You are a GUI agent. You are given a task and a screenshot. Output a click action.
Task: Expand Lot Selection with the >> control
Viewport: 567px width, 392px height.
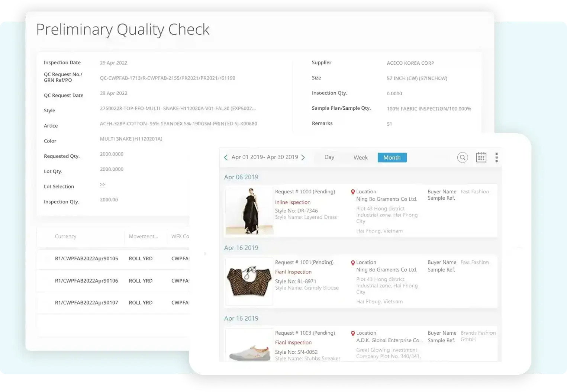(103, 184)
